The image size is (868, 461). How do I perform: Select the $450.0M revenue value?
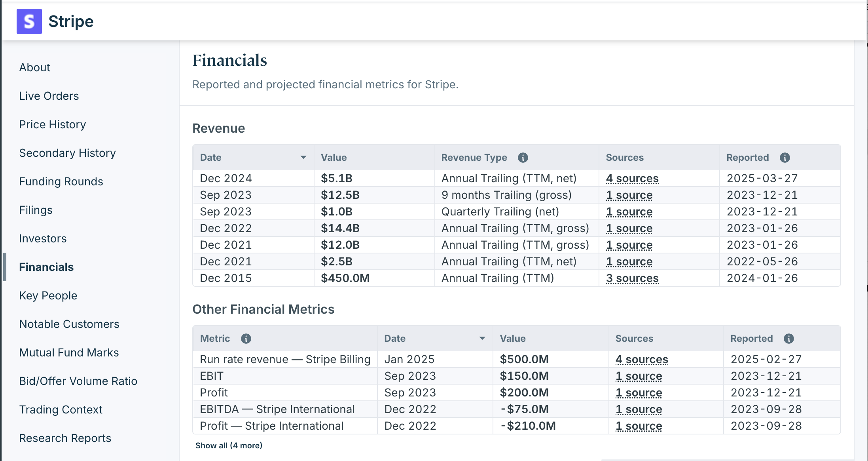tap(345, 278)
